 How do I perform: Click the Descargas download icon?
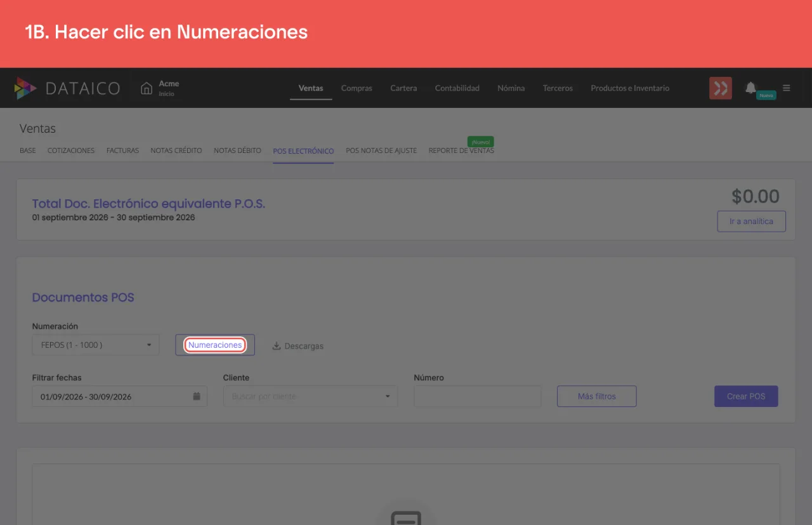(x=277, y=346)
